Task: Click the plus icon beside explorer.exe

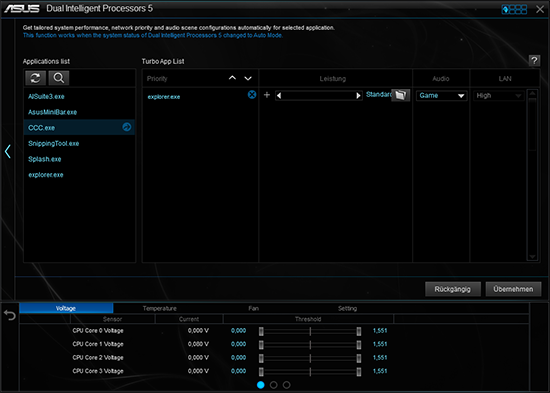Action: pos(267,95)
